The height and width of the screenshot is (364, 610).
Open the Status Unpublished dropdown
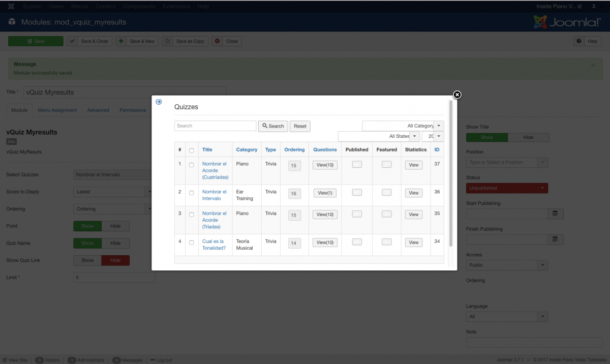(507, 188)
